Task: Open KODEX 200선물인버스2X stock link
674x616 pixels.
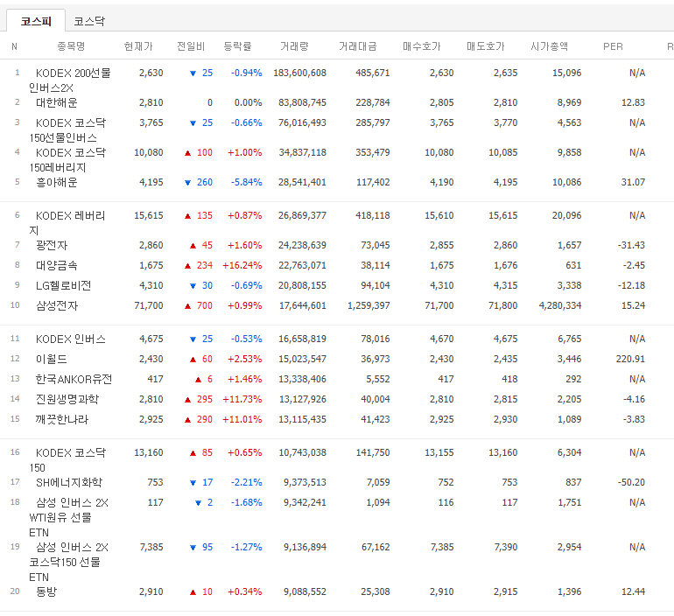Action: (x=70, y=80)
